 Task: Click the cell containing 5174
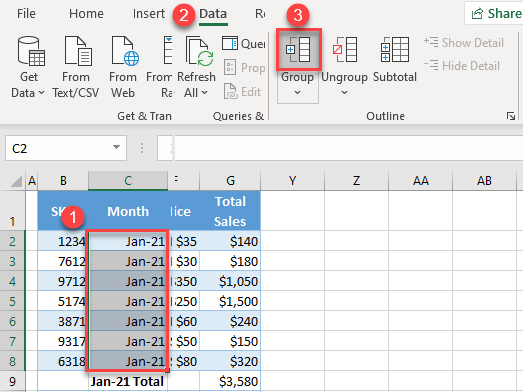point(63,301)
